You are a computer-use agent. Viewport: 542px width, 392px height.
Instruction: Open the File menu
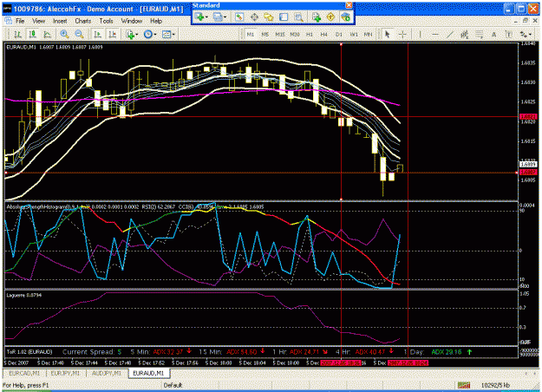pyautogui.click(x=20, y=21)
